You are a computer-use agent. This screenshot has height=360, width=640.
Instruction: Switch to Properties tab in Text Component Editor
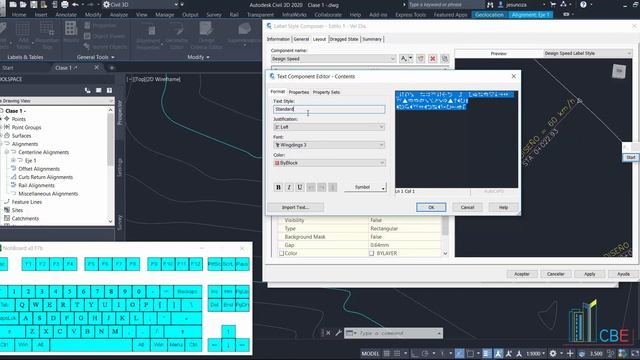point(299,92)
